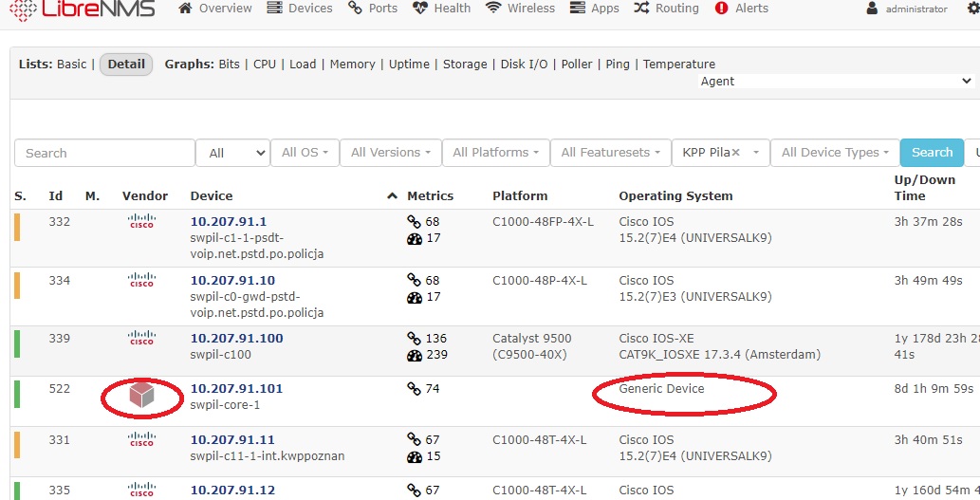The width and height of the screenshot is (980, 500).
Task: Click the LibreNMS logo
Action: point(82,9)
